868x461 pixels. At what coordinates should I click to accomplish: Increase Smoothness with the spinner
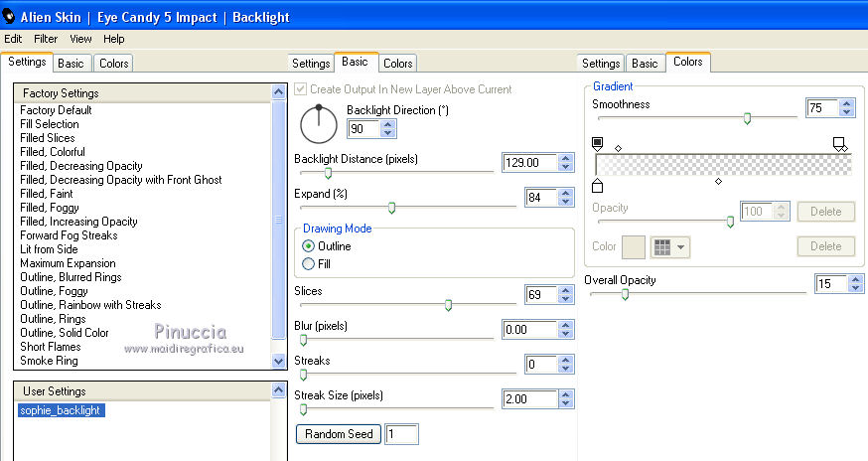[846, 103]
